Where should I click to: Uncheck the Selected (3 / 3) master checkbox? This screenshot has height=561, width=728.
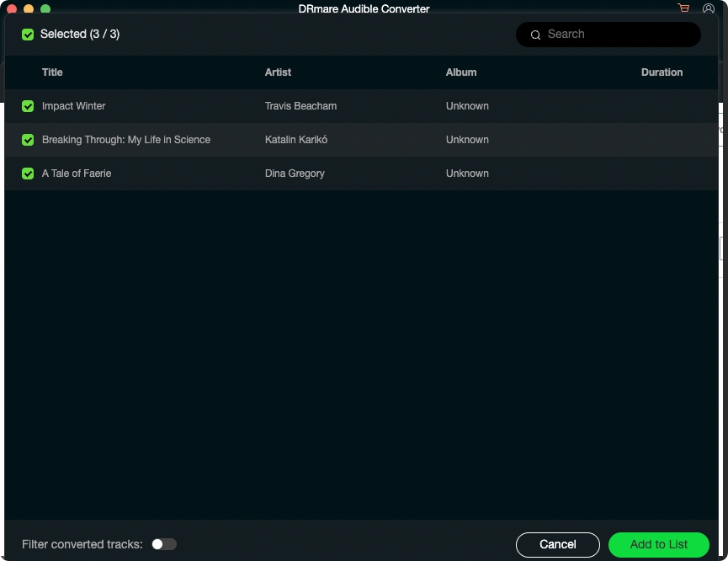(x=28, y=35)
